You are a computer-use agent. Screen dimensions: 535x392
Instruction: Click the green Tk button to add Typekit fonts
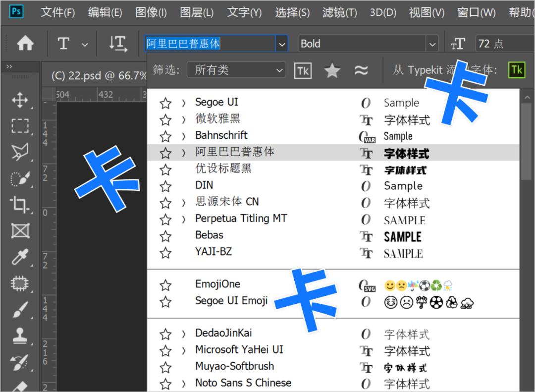pyautogui.click(x=517, y=70)
